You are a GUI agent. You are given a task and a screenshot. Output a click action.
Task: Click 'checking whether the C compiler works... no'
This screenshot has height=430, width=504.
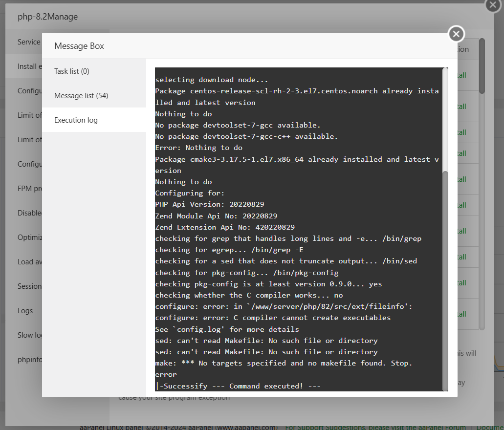coord(249,295)
